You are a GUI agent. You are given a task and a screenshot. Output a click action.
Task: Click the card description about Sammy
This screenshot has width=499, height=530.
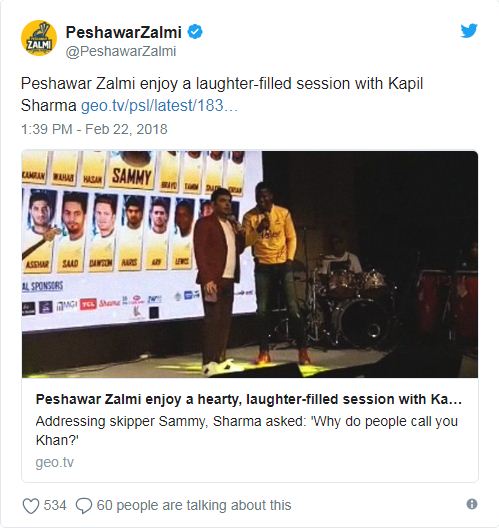click(x=247, y=431)
